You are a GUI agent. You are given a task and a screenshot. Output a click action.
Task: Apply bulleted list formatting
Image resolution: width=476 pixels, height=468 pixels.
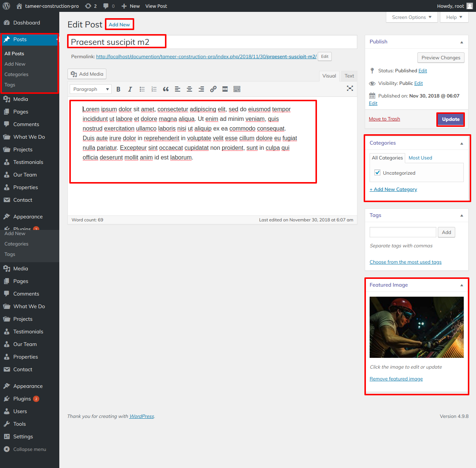click(142, 89)
